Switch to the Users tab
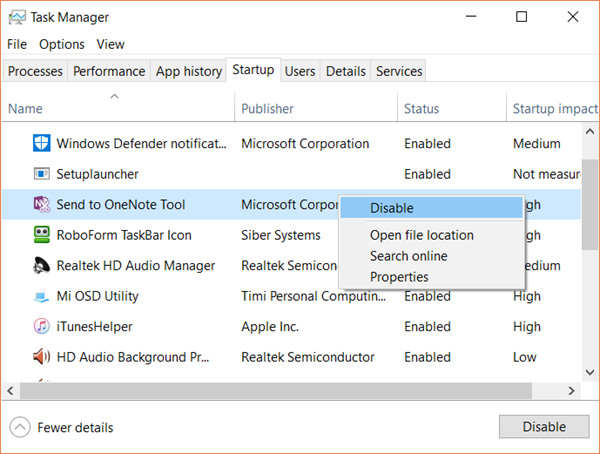600x454 pixels. pos(300,71)
